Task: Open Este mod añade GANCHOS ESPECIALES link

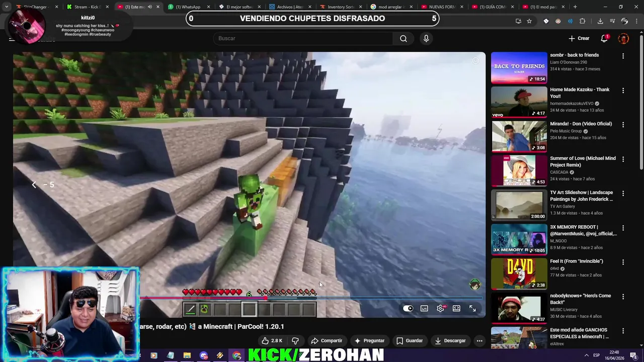Action: pyautogui.click(x=579, y=333)
